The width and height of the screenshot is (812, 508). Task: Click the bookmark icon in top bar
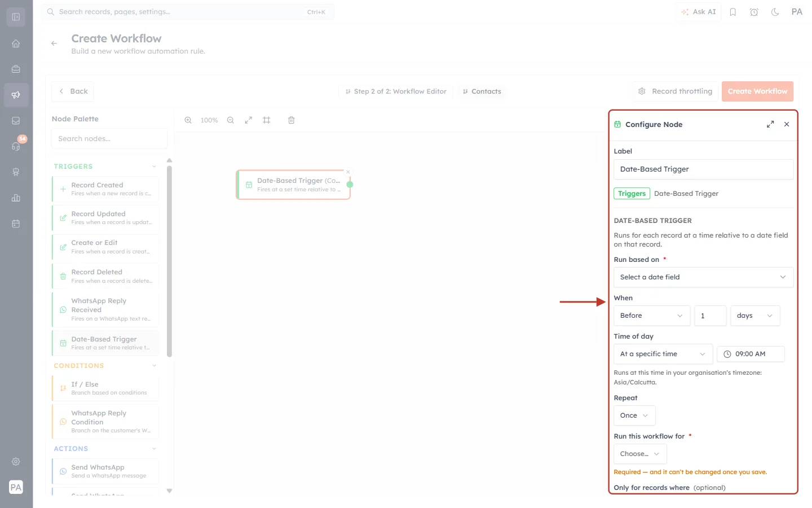733,12
